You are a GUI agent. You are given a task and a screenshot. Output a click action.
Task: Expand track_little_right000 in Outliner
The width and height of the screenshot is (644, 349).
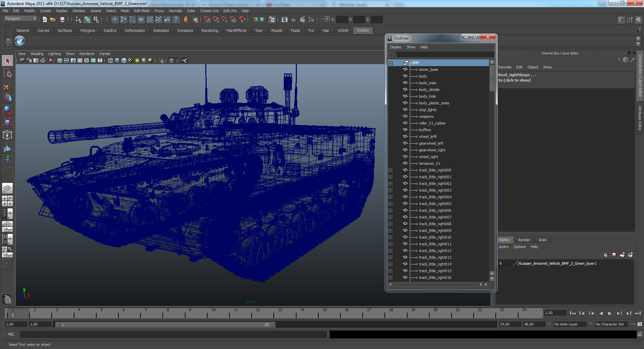point(391,170)
